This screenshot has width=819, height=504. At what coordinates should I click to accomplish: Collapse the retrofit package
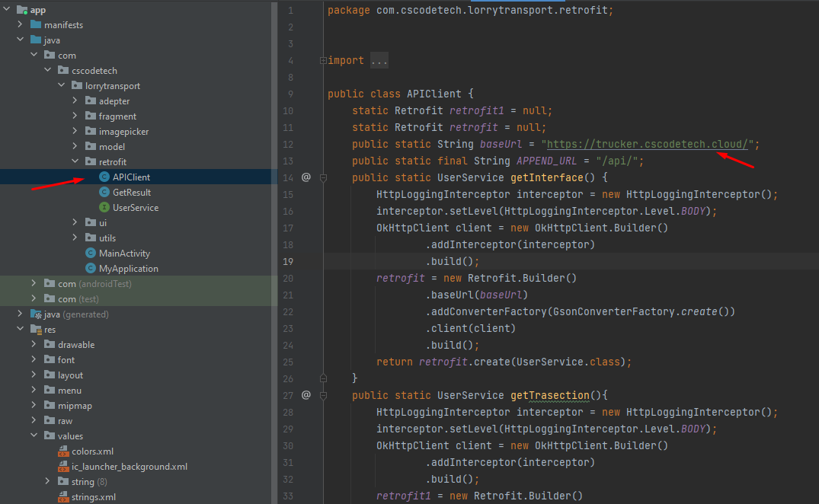(75, 162)
